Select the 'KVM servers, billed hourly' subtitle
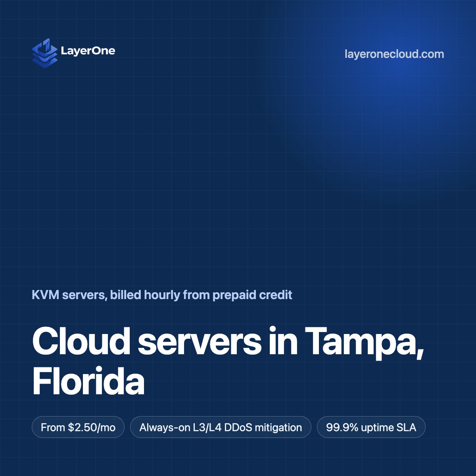 point(162,295)
